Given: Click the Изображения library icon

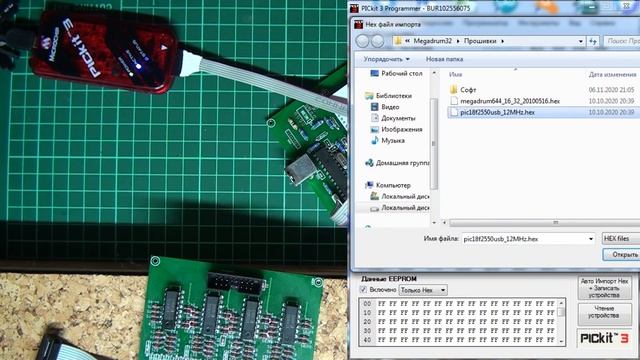Looking at the screenshot, I should [374, 129].
